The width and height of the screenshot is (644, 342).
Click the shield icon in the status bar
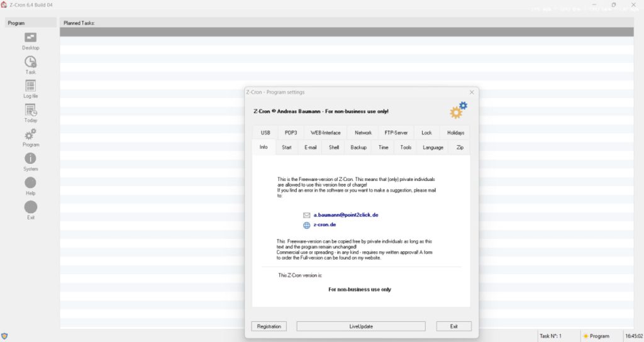pyautogui.click(x=4, y=336)
